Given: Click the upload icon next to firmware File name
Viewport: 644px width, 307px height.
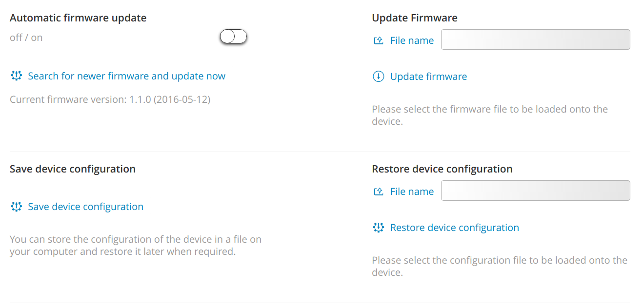Looking at the screenshot, I should [x=378, y=40].
